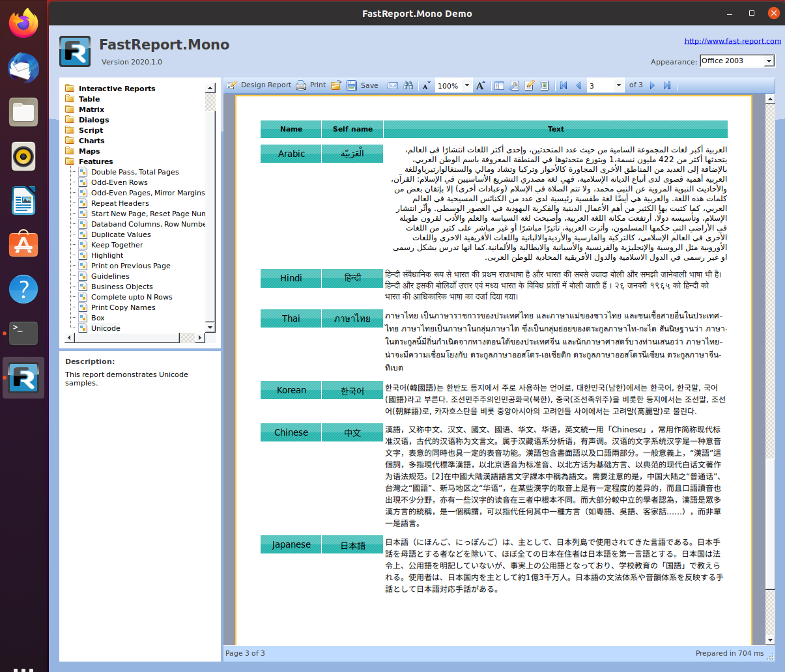Open LibreOffice Writer from the dock
Viewport: 785px width, 672px height.
pos(23,201)
